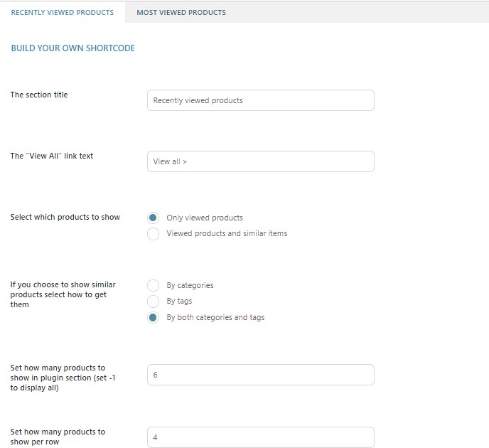Switch to the Most Viewed Products tab

(x=181, y=12)
